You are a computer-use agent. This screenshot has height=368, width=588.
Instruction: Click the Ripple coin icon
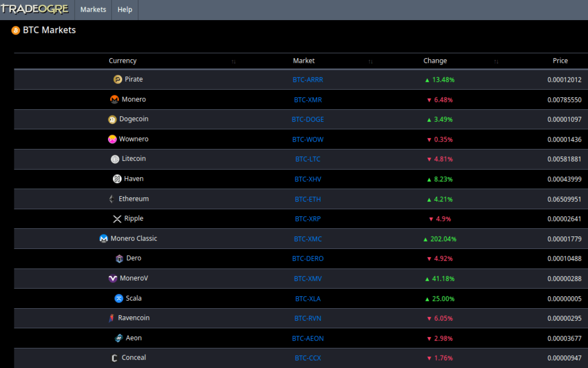[x=117, y=219]
